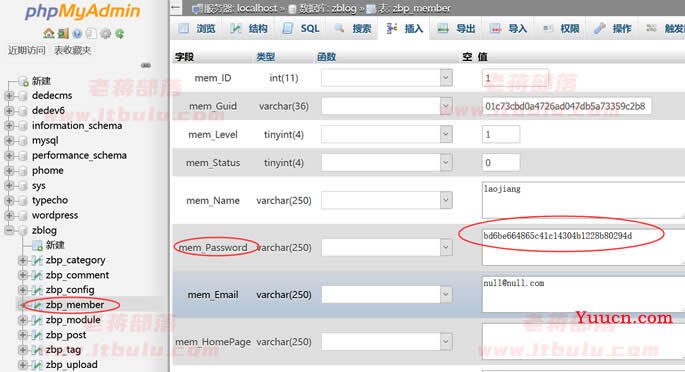Collapse the zblog database node
Image resolution: width=685 pixels, height=372 pixels.
pos(9,231)
